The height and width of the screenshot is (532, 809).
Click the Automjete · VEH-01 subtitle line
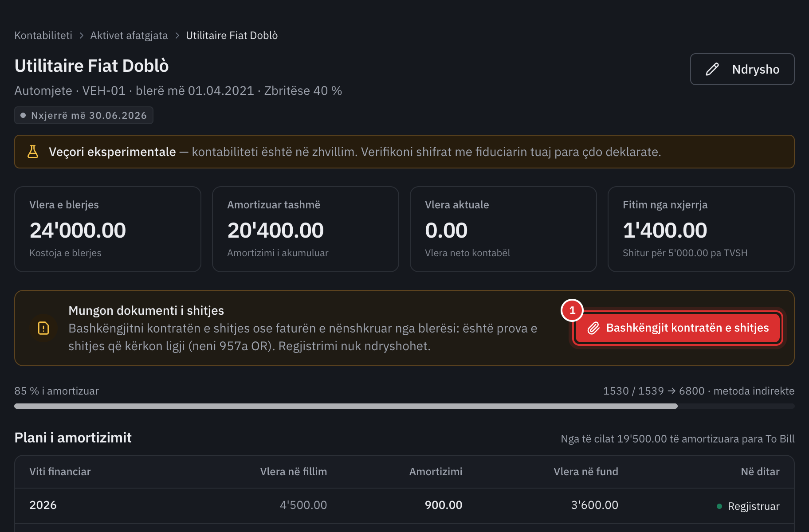pyautogui.click(x=178, y=91)
